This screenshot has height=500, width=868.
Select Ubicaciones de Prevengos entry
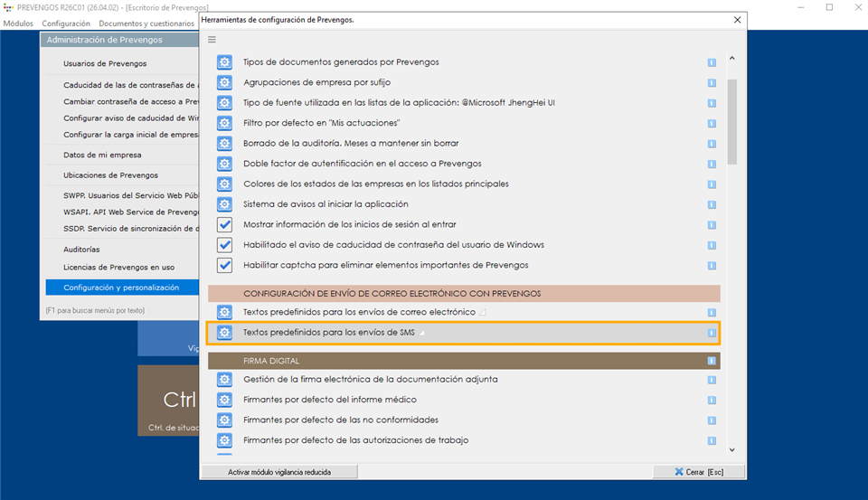[x=110, y=175]
